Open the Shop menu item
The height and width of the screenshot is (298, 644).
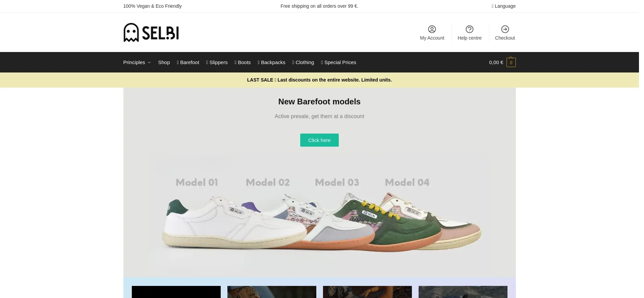tap(164, 62)
